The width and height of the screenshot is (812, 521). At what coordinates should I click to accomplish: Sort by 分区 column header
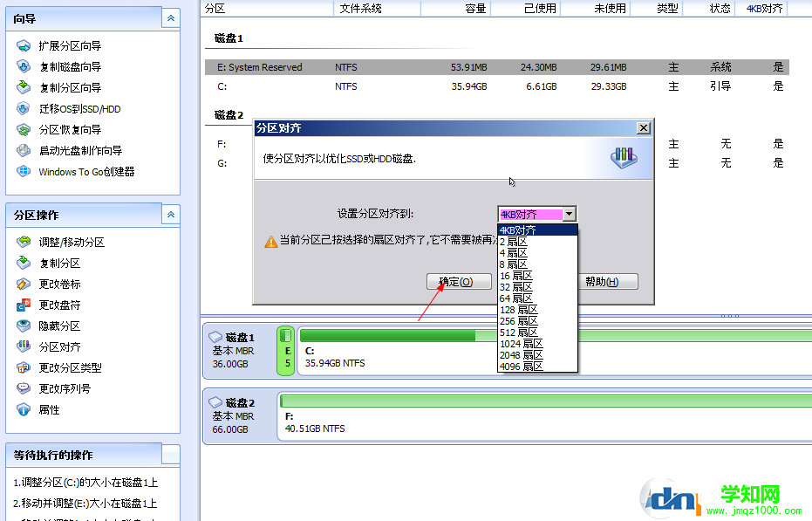[267, 9]
